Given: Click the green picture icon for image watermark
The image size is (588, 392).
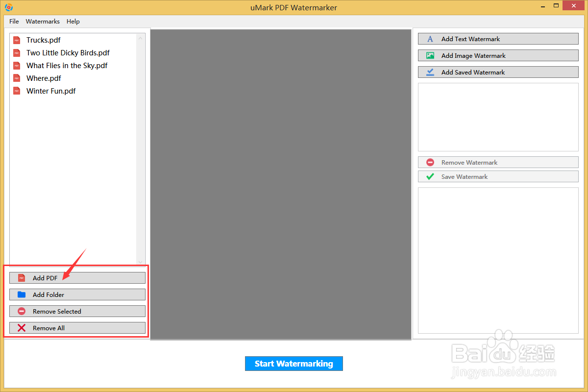Looking at the screenshot, I should click(x=430, y=55).
